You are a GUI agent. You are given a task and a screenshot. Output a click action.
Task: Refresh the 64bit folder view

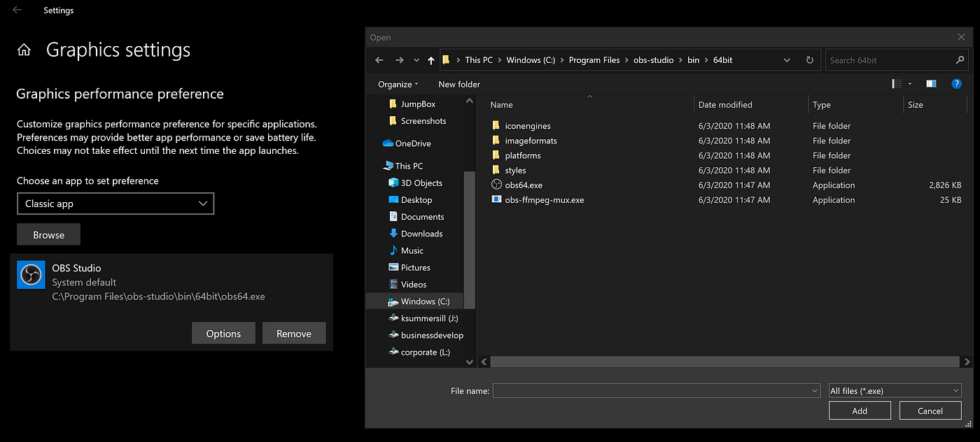coord(810,60)
